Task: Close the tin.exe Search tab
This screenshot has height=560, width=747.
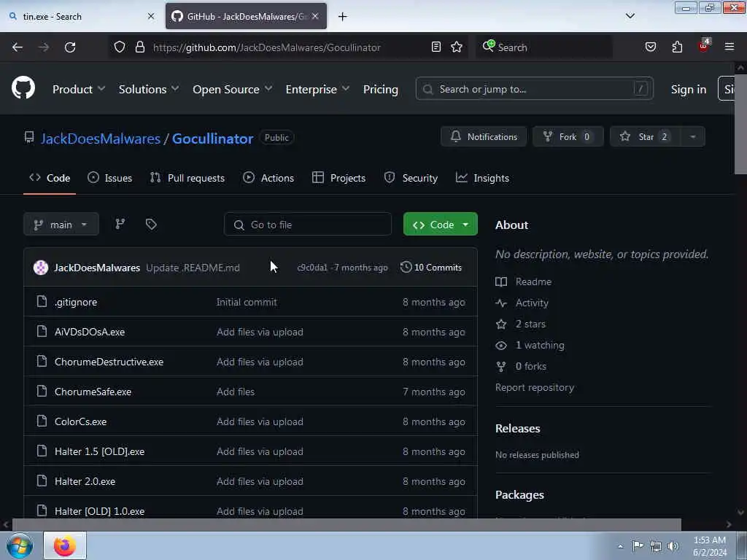Action: click(151, 16)
